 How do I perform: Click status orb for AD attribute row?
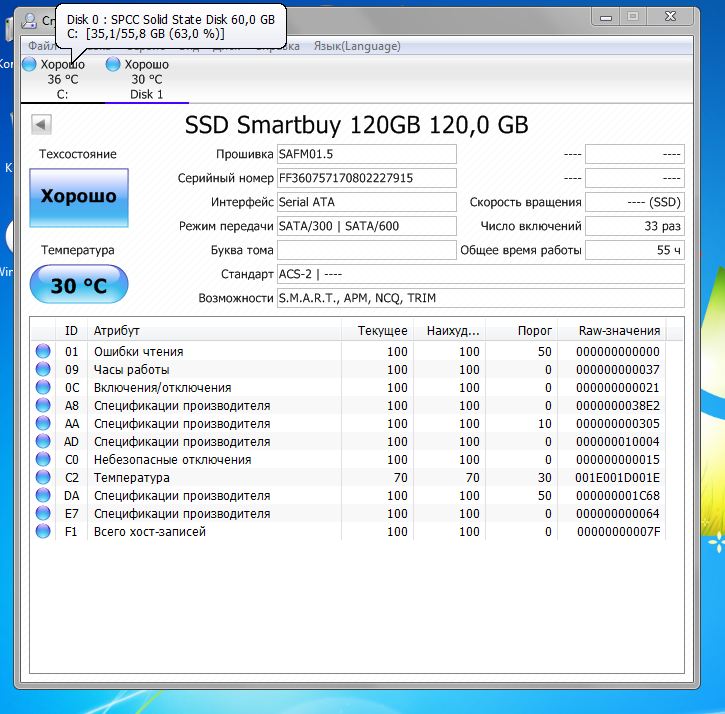[x=43, y=441]
